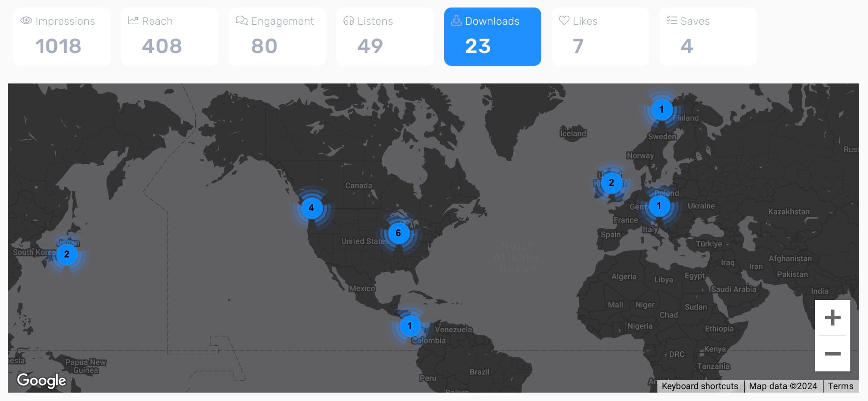Click the eye icon beside Impressions
Image resolution: width=868 pixels, height=401 pixels.
click(26, 20)
